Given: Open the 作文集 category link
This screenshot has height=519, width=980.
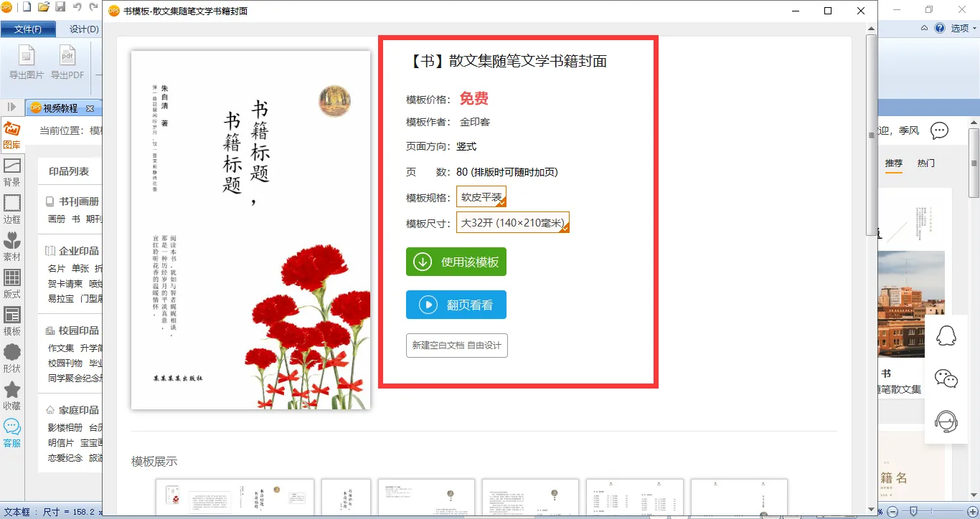Looking at the screenshot, I should click(x=61, y=348).
